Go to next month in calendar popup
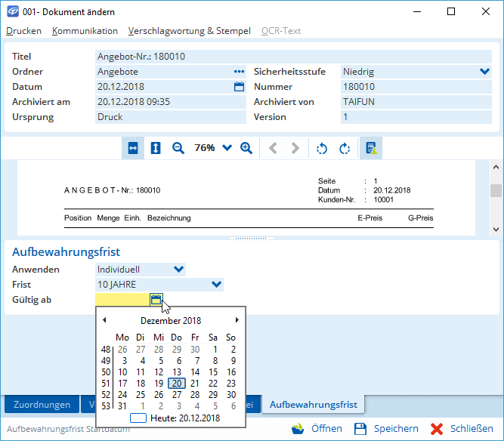This screenshot has width=504, height=441. pos(237,320)
